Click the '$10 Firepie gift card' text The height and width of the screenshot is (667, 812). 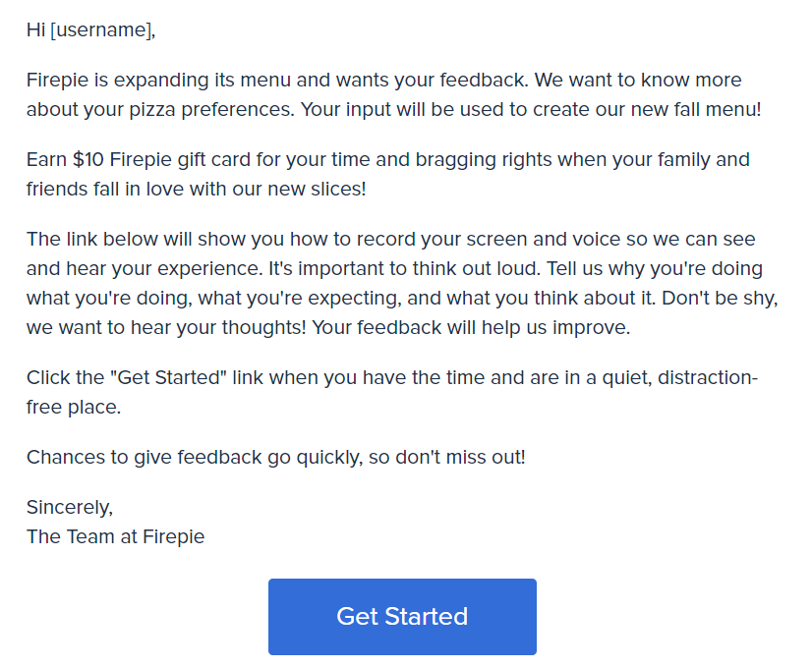(x=164, y=159)
